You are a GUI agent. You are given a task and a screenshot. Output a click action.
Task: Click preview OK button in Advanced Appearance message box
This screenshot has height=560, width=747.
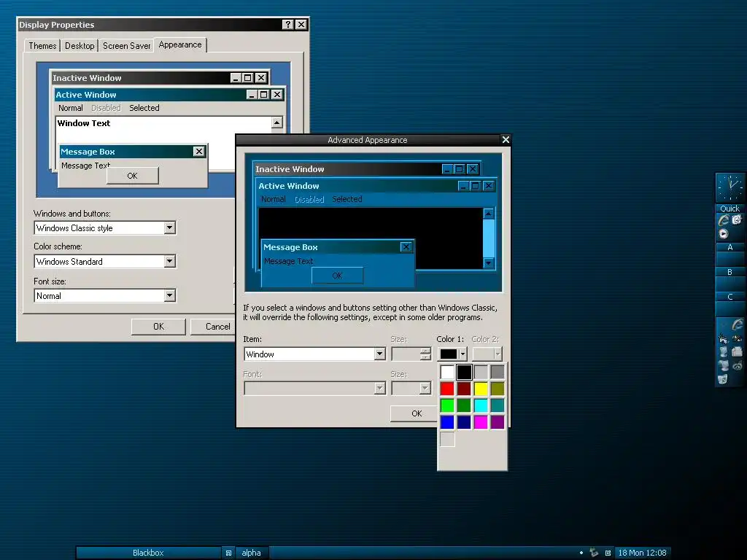(337, 276)
